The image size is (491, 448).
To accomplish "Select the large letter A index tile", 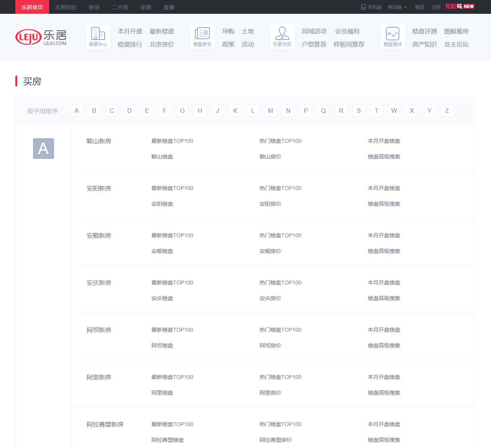I will coord(43,149).
